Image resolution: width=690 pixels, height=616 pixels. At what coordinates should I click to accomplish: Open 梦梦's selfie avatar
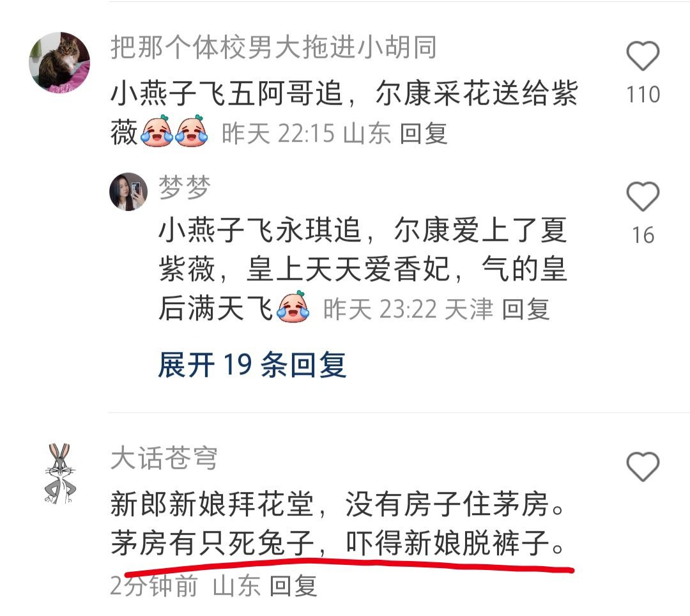tap(128, 192)
